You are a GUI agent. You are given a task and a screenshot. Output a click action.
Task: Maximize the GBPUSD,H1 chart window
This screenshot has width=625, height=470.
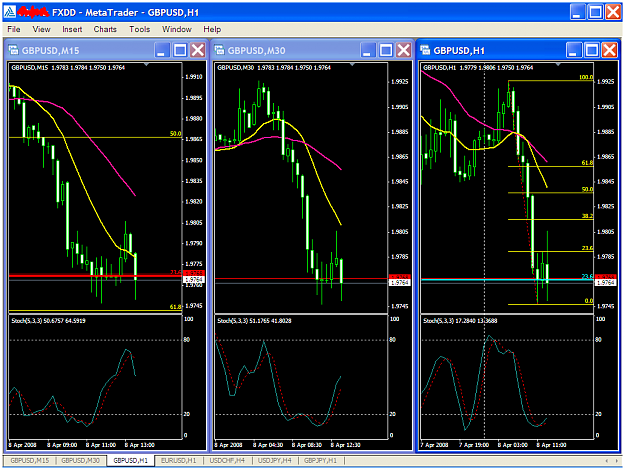pyautogui.click(x=592, y=50)
